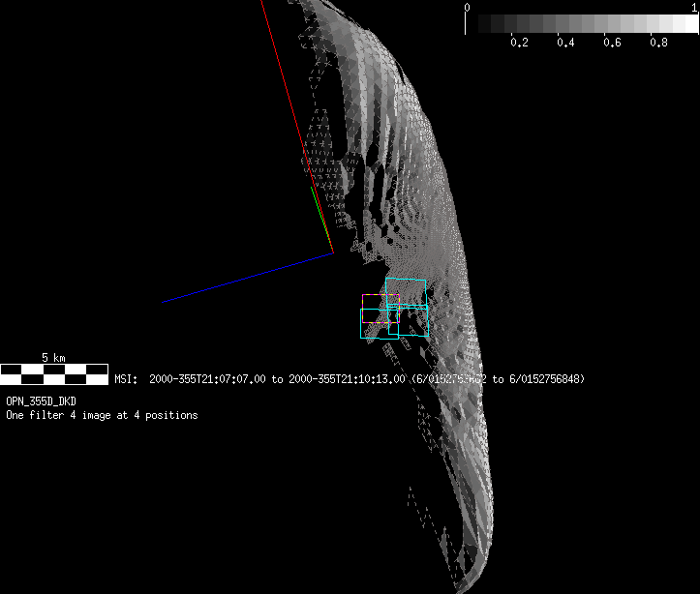Click the OPN_355D_DKD sequence name
Viewport: 700px width, 594px height.
tap(41, 401)
